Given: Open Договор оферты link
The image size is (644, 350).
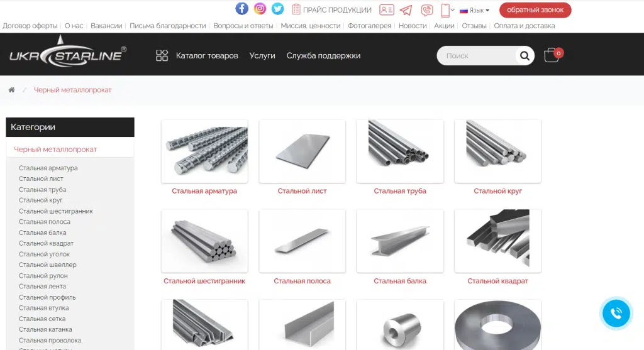Looking at the screenshot, I should [x=30, y=25].
